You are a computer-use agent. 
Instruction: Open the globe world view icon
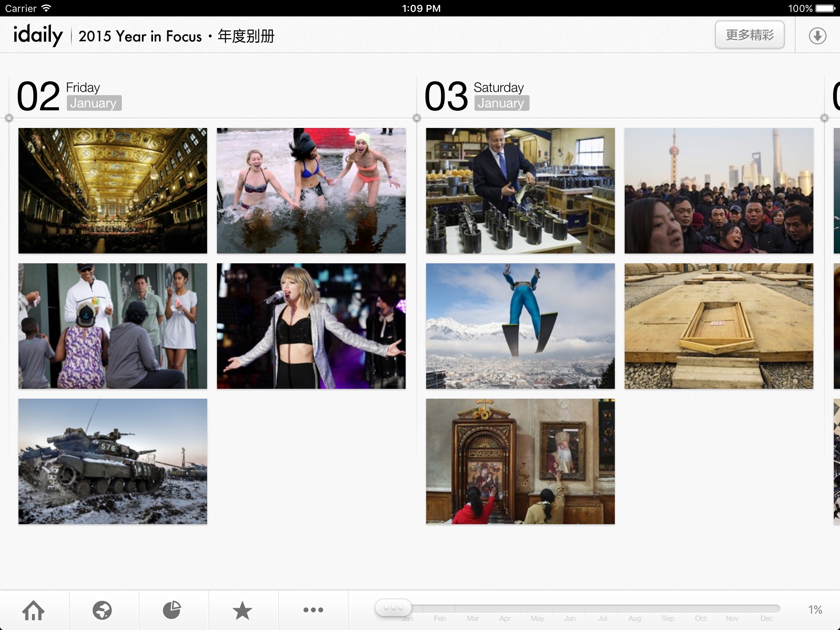click(102, 610)
